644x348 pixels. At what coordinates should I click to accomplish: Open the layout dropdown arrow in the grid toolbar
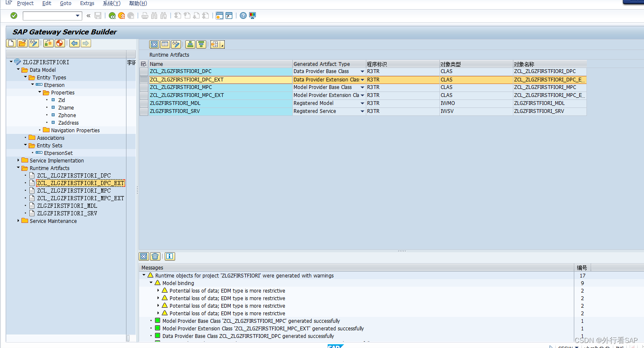(222, 45)
